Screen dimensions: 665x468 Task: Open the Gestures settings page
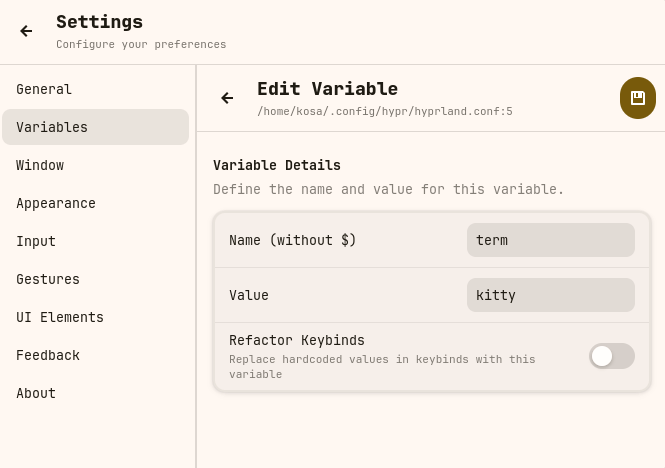(x=48, y=279)
